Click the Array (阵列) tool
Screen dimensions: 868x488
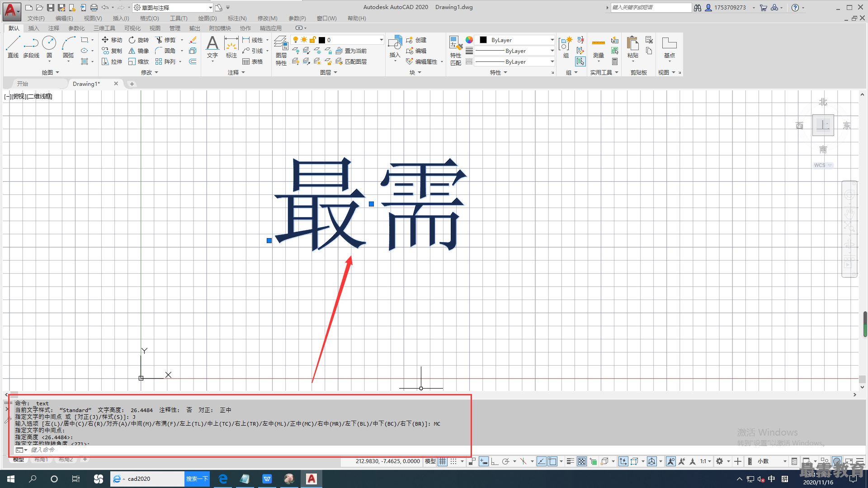click(165, 61)
